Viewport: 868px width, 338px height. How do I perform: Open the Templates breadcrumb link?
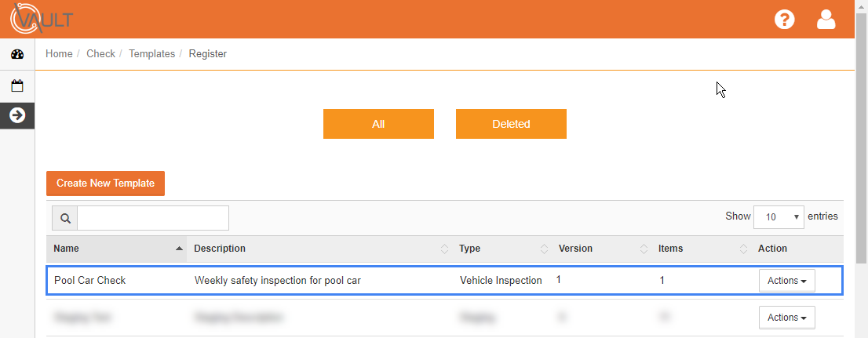click(x=151, y=53)
